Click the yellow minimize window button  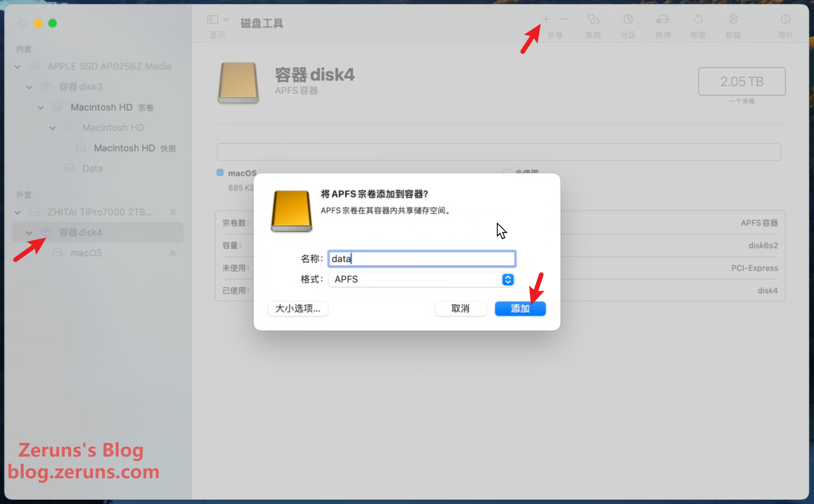tap(38, 23)
